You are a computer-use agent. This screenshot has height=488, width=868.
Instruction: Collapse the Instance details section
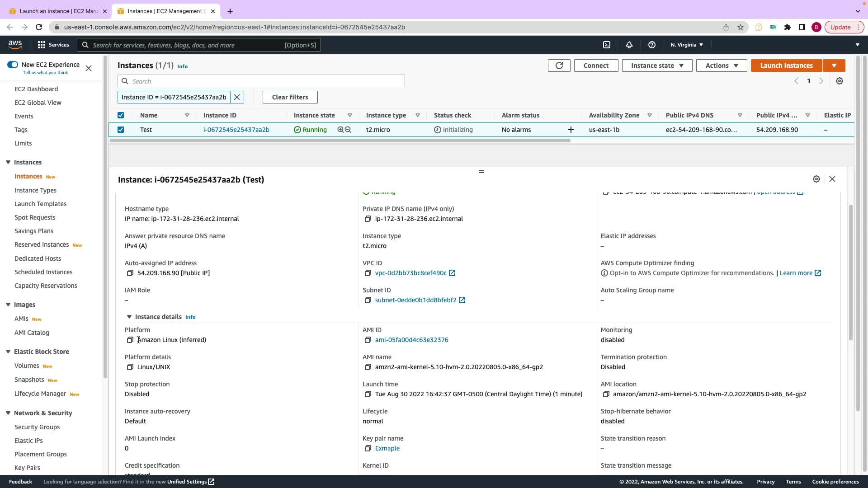pyautogui.click(x=129, y=317)
